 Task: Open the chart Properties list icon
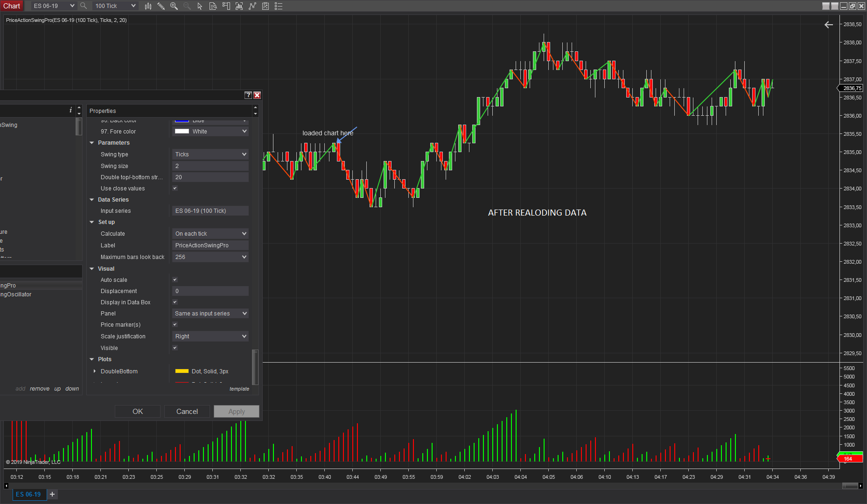(x=279, y=6)
